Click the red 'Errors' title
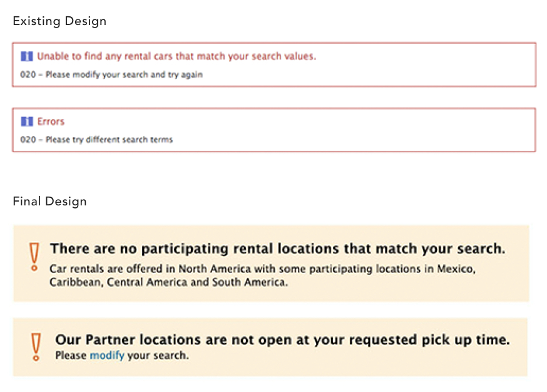 click(x=51, y=121)
